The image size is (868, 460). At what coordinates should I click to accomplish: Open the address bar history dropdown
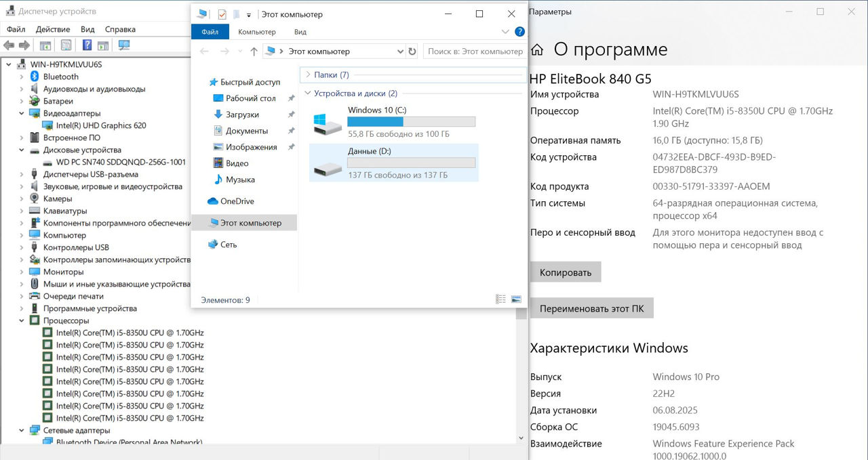coord(399,51)
